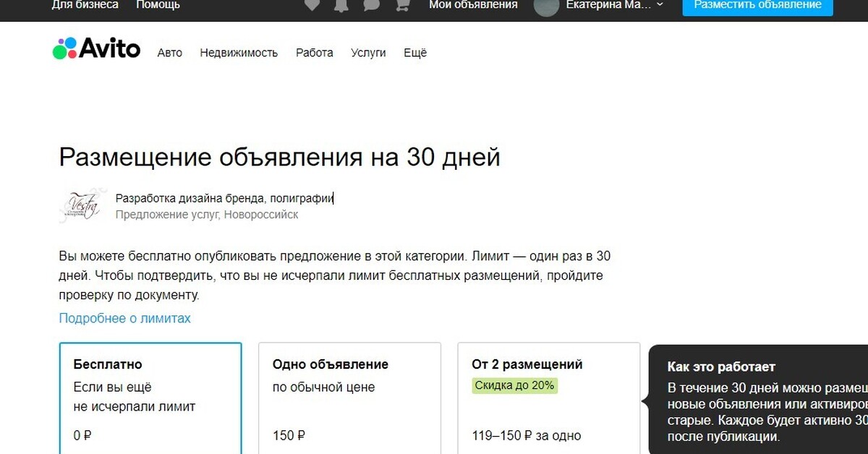Click the 150 ₽ price text
The height and width of the screenshot is (454, 868).
[x=289, y=436]
